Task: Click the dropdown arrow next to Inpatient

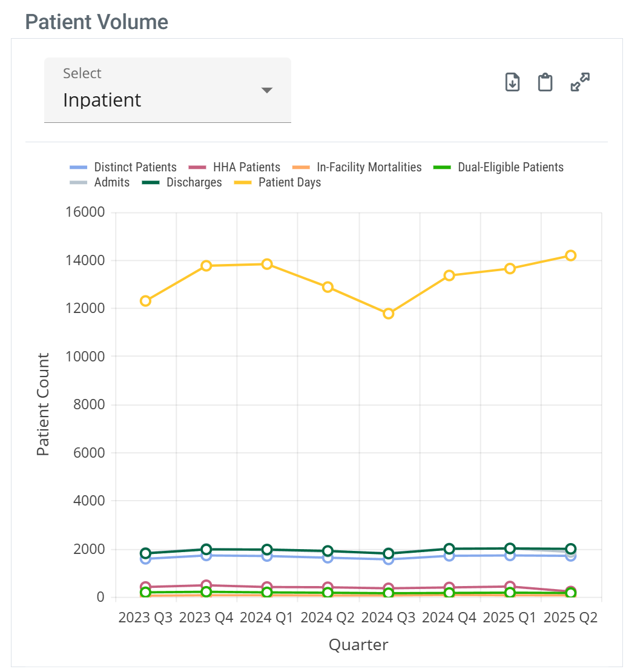Action: tap(266, 90)
